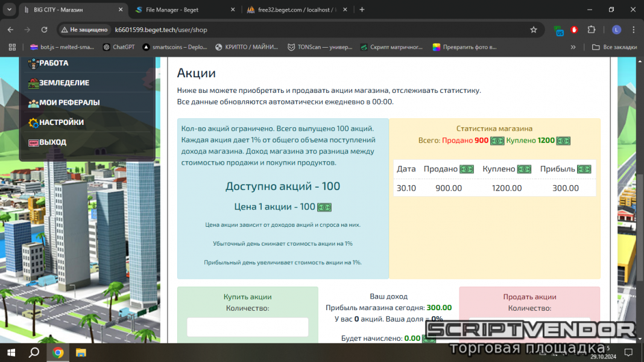Click inside the Купить акции quantity field

click(x=247, y=326)
